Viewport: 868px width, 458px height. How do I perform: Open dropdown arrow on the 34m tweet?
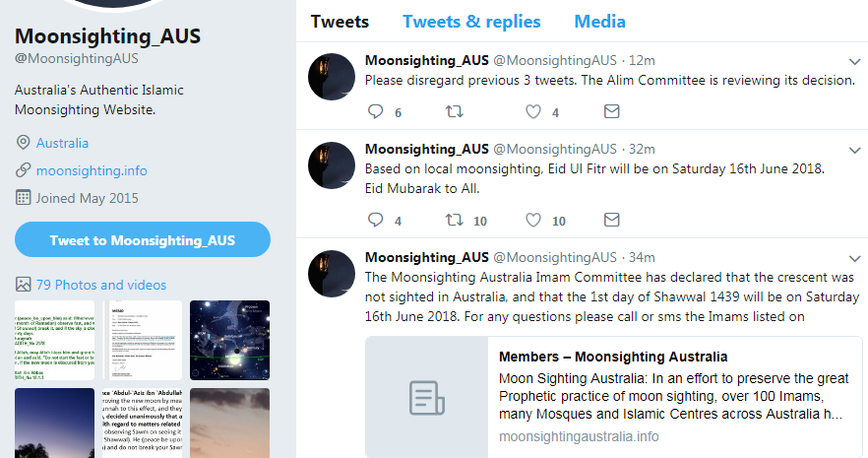point(854,258)
